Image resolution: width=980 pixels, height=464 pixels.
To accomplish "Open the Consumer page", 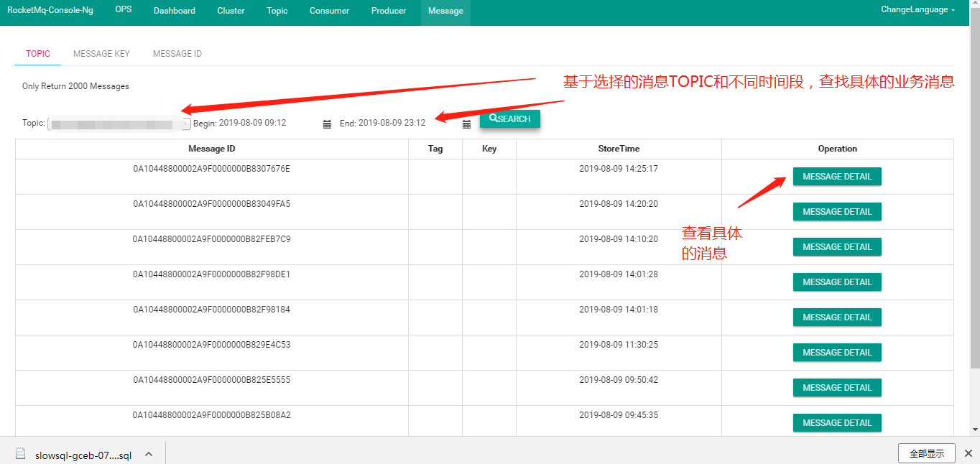I will point(330,11).
